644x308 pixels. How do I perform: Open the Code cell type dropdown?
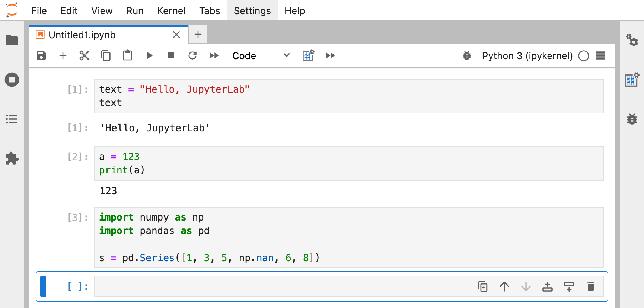261,56
